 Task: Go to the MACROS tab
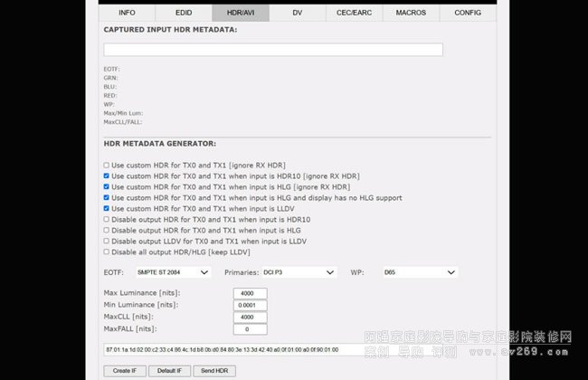pos(411,14)
